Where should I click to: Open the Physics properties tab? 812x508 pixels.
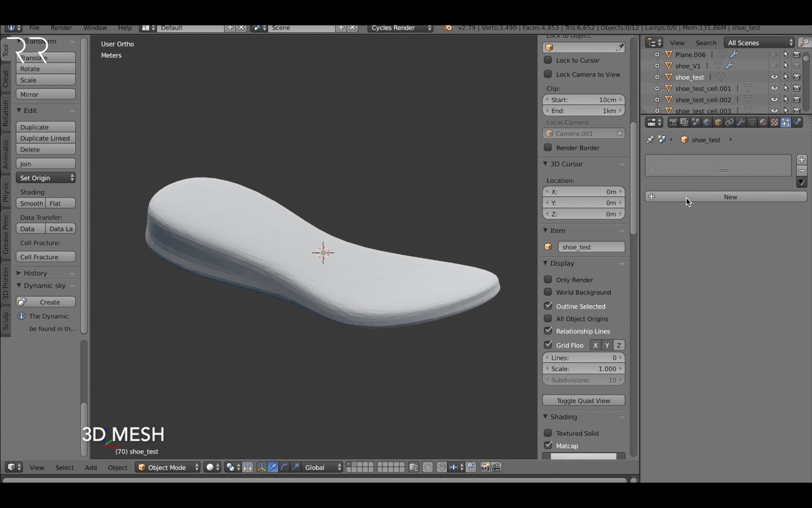click(798, 122)
